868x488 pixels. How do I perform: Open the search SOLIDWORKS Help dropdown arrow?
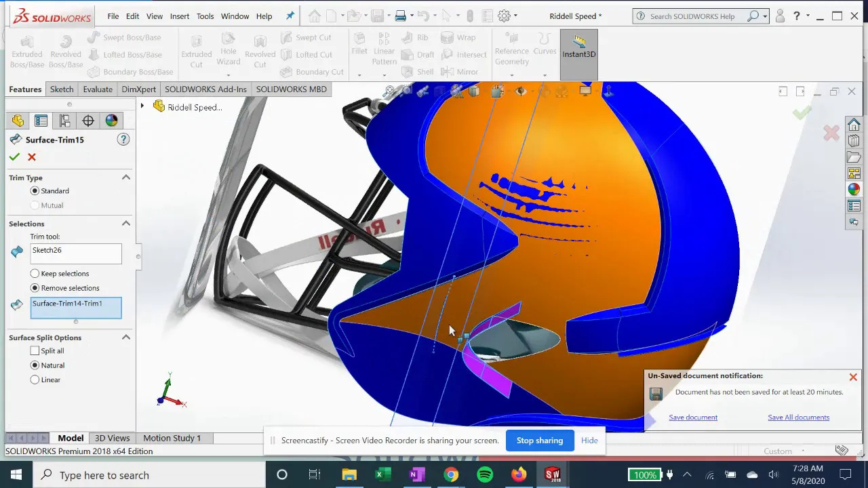[x=765, y=16]
